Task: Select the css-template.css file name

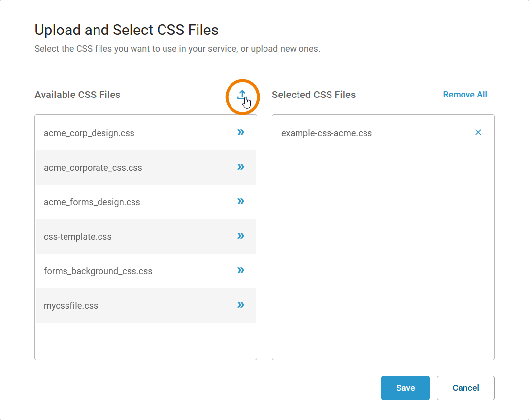Action: click(78, 237)
